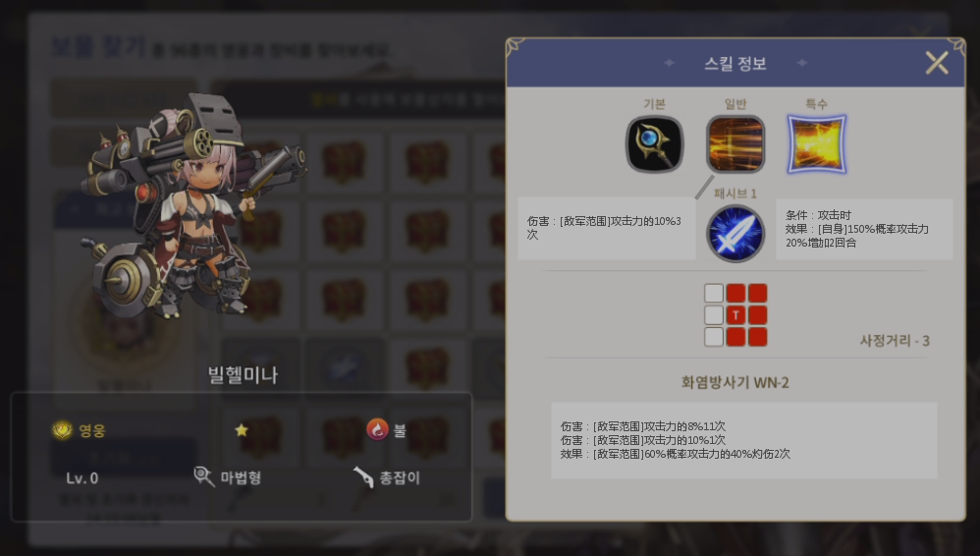The image size is (980, 556).
Task: Click the 일반 tab label
Action: (735, 104)
